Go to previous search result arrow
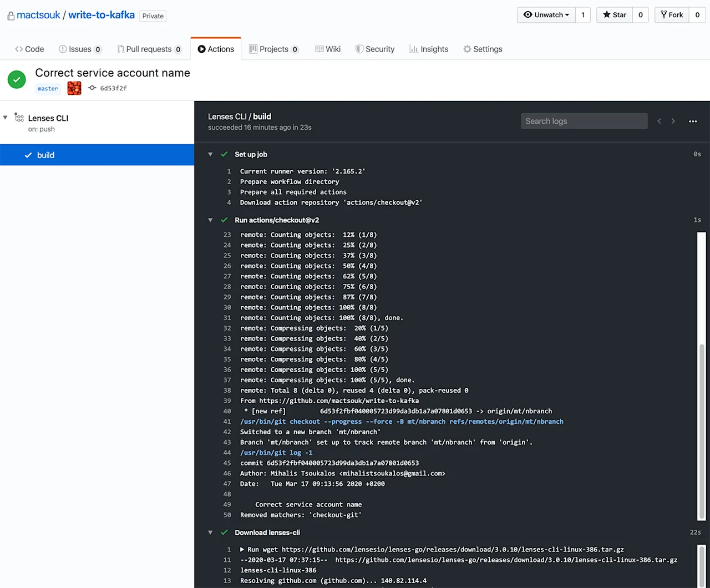 pyautogui.click(x=660, y=121)
